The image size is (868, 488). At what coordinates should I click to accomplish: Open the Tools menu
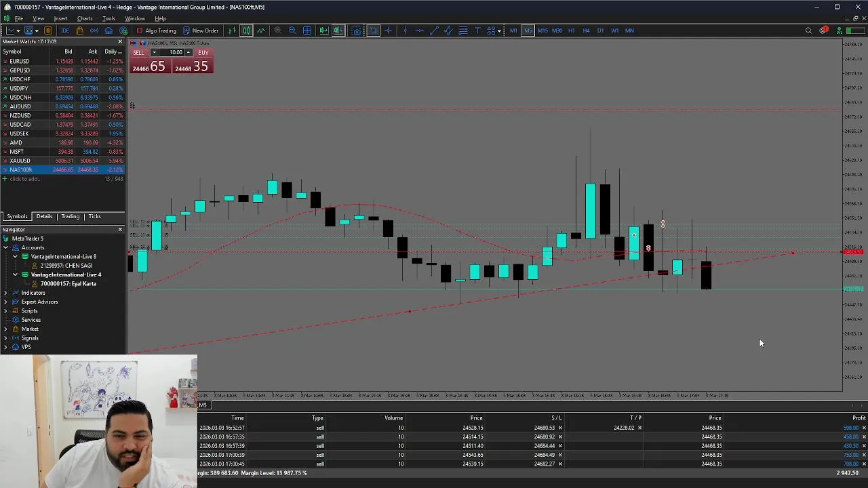point(108,18)
